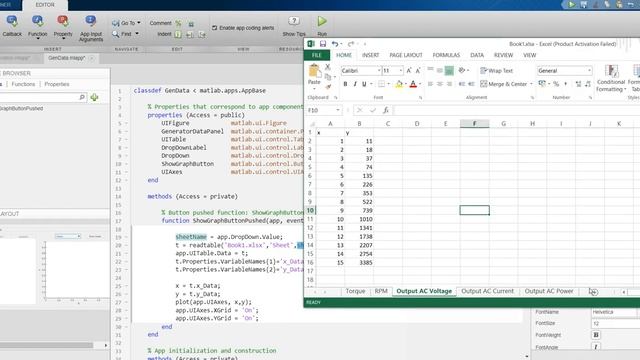Select column header F in Excel
This screenshot has height=360, width=640.
tap(474, 123)
